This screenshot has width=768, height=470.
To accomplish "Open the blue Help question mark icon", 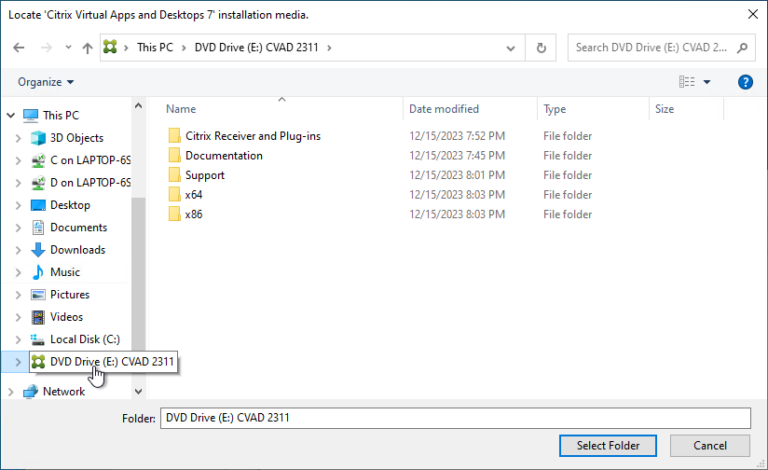I will pyautogui.click(x=745, y=82).
